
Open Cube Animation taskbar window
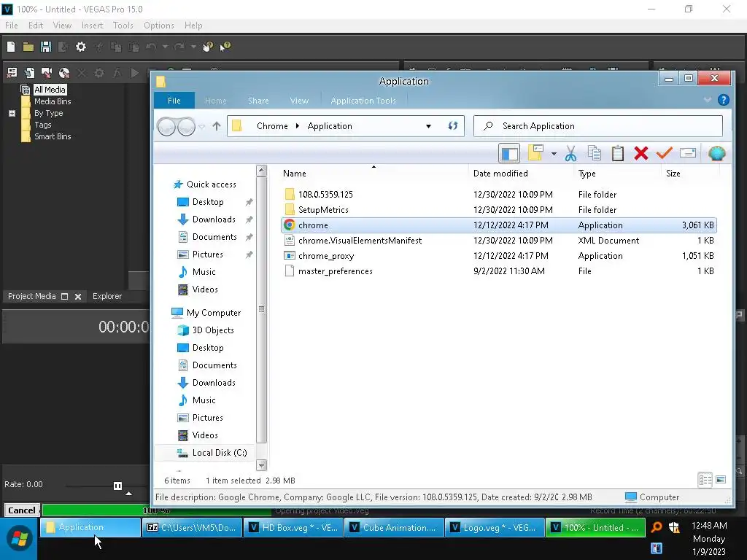click(x=394, y=528)
